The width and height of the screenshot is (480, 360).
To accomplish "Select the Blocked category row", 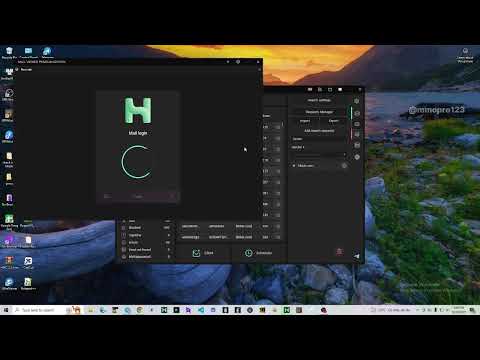I will point(146,228).
